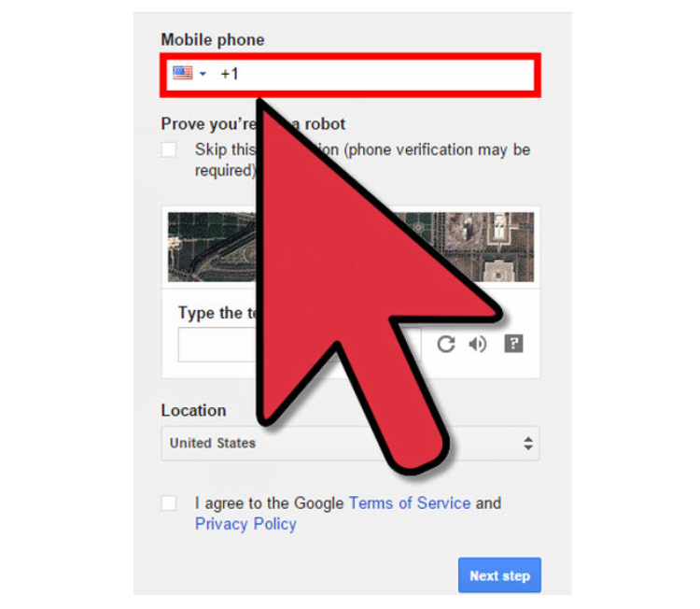Image resolution: width=700 pixels, height=609 pixels.
Task: Click the Prove you're not a robot heading
Action: (x=253, y=124)
